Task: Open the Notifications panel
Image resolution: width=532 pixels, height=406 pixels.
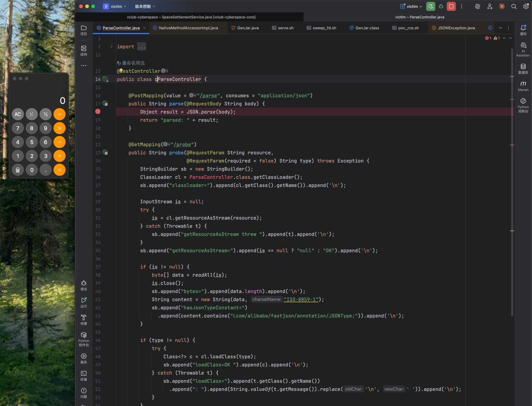Action: pos(523,30)
